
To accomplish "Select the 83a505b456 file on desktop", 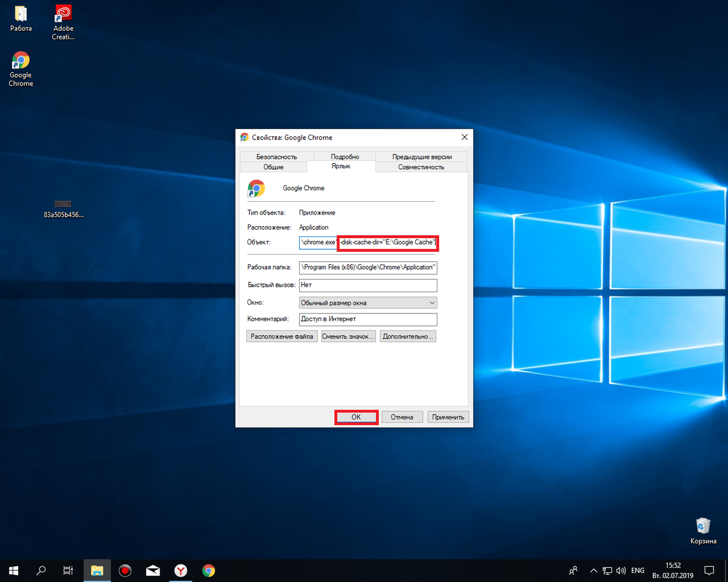I will point(63,209).
